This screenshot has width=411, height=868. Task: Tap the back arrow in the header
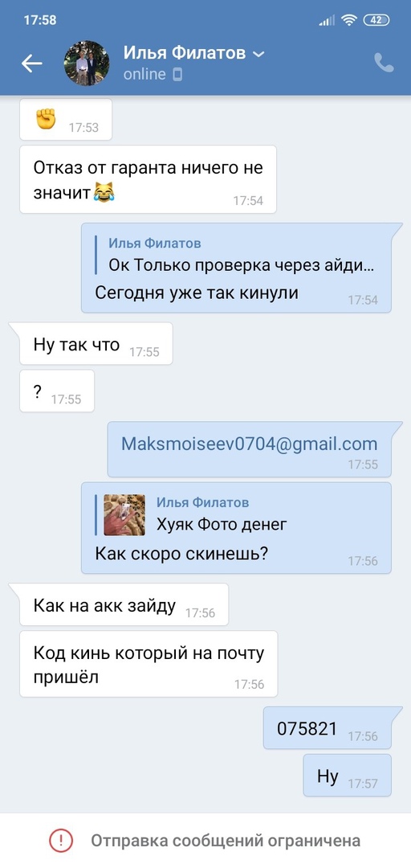click(x=32, y=63)
